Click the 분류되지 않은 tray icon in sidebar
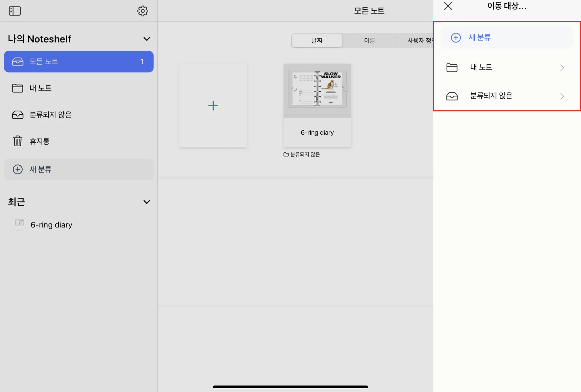This screenshot has height=392, width=581. (x=18, y=115)
